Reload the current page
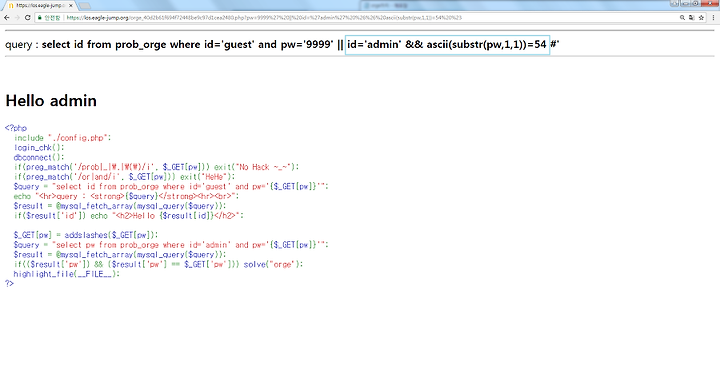Viewport: 720px width, 389px height. coord(28,17)
